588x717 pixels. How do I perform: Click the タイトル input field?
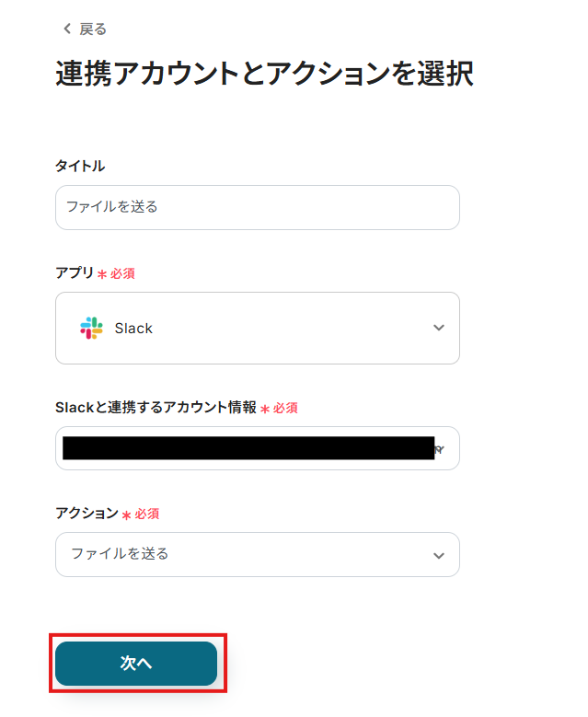click(257, 207)
